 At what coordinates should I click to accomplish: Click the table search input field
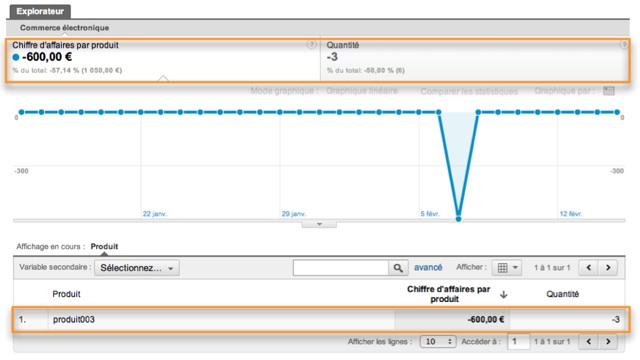click(x=340, y=268)
